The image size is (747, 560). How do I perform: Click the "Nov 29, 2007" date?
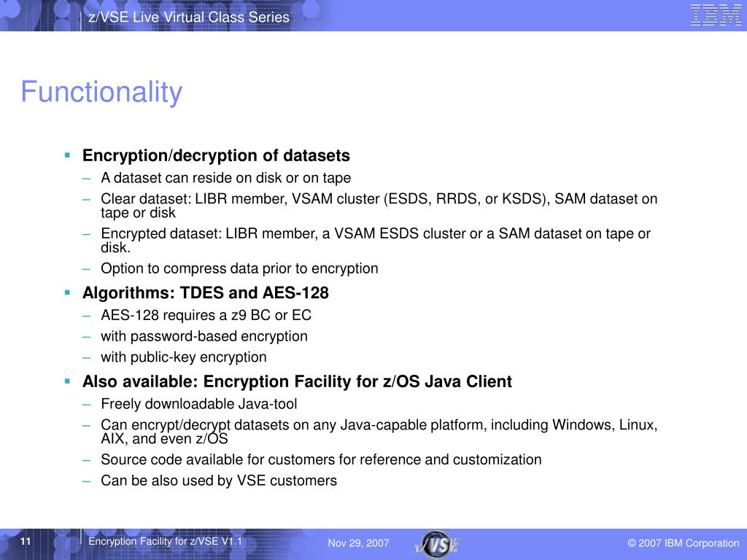click(x=358, y=543)
